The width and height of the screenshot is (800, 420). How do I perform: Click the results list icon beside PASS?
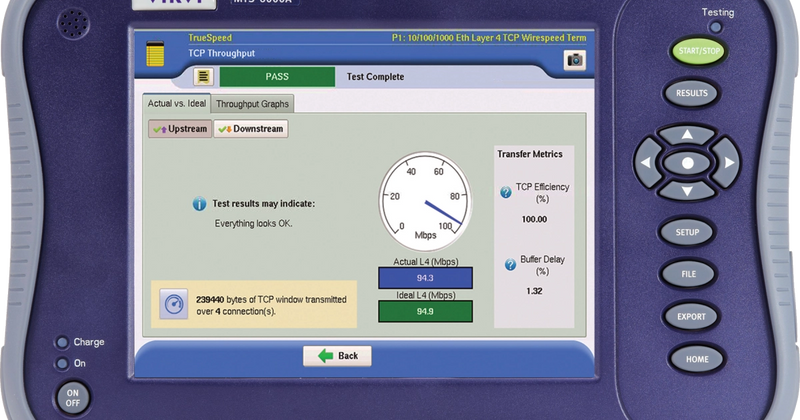[203, 77]
